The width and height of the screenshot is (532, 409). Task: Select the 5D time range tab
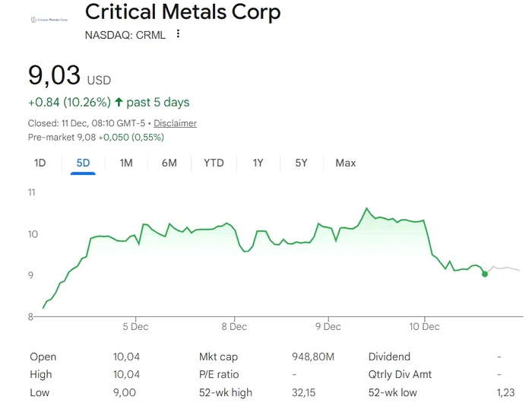click(83, 163)
